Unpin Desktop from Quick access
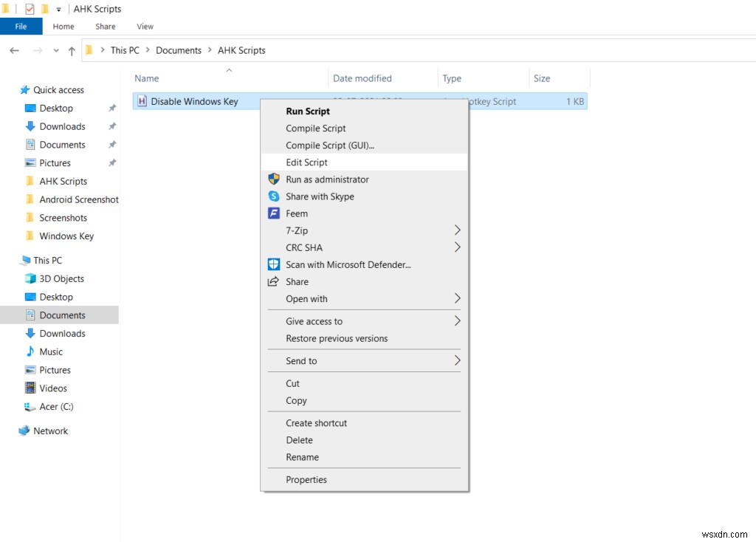The height and width of the screenshot is (542, 756). point(111,108)
